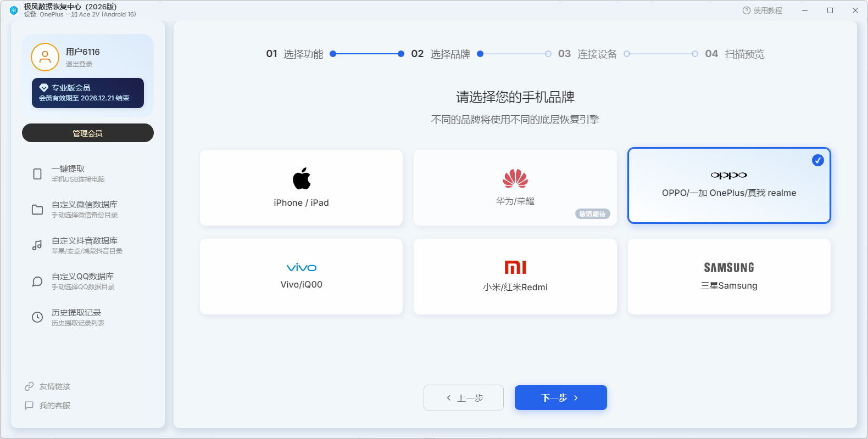Select the Vivo/iQOO brand card
This screenshot has width=868, height=439.
click(x=302, y=277)
